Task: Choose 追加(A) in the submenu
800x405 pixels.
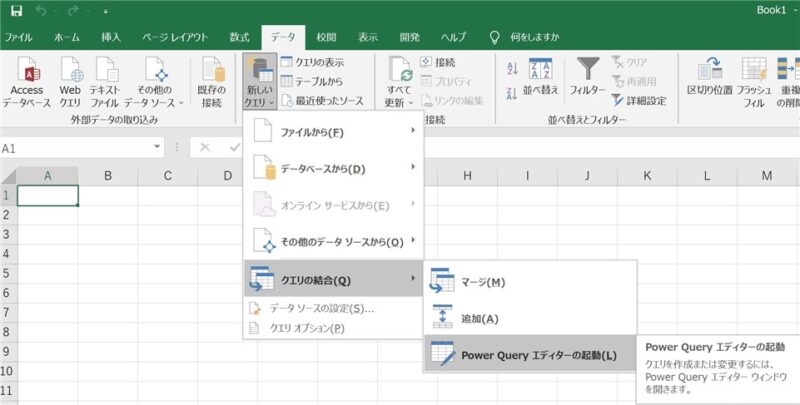Action: click(531, 319)
